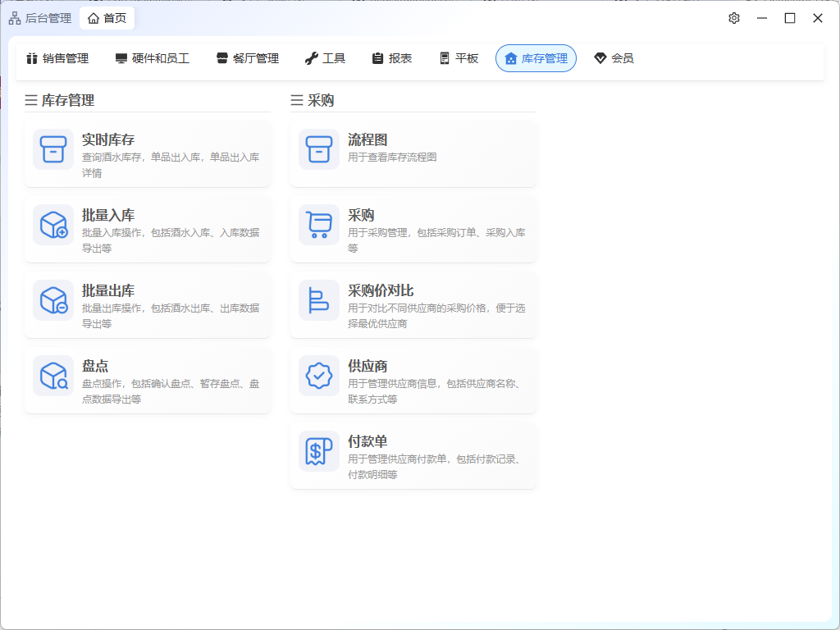The height and width of the screenshot is (630, 840).
Task: Collapse the 库存管理 section header
Action: click(60, 100)
